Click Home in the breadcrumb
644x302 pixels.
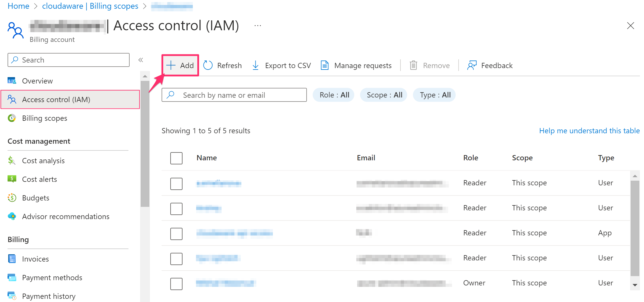(x=18, y=6)
